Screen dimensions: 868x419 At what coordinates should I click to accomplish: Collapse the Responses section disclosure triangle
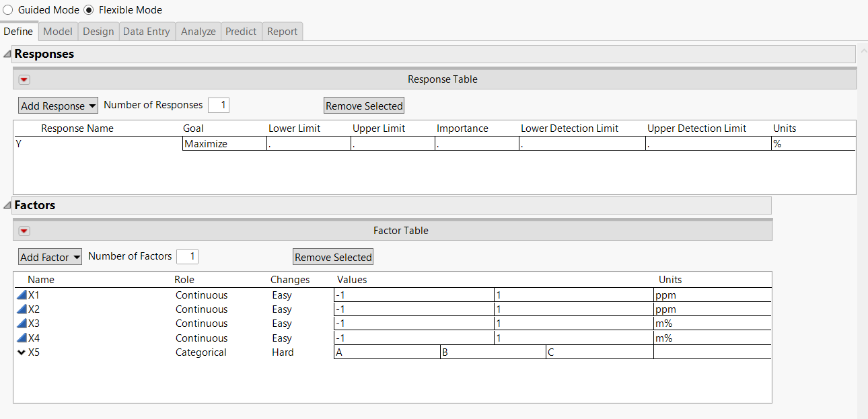pyautogui.click(x=7, y=54)
